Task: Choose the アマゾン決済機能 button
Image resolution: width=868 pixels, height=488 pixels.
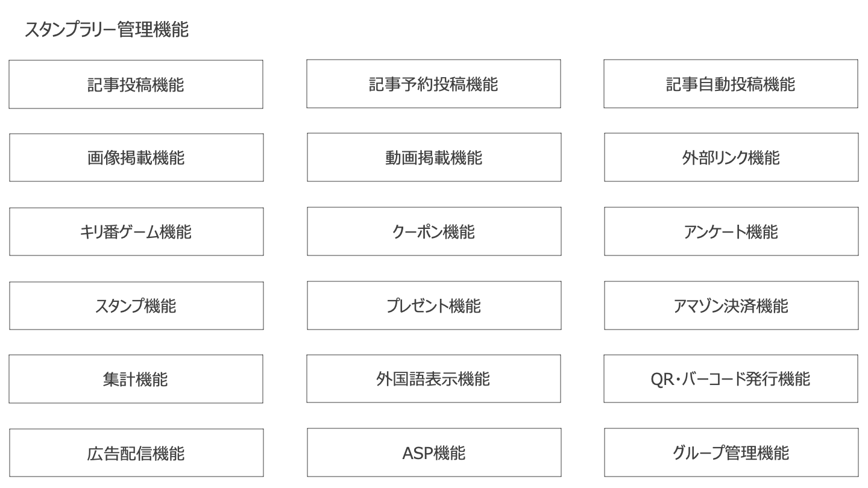Action: pos(731,306)
